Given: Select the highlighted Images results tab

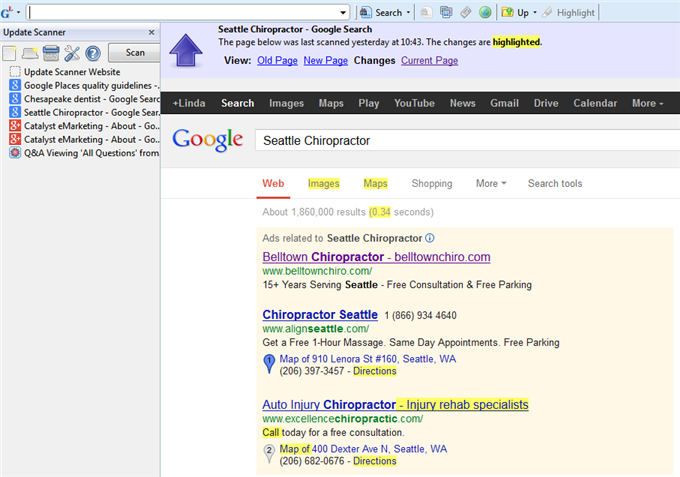Looking at the screenshot, I should [324, 183].
